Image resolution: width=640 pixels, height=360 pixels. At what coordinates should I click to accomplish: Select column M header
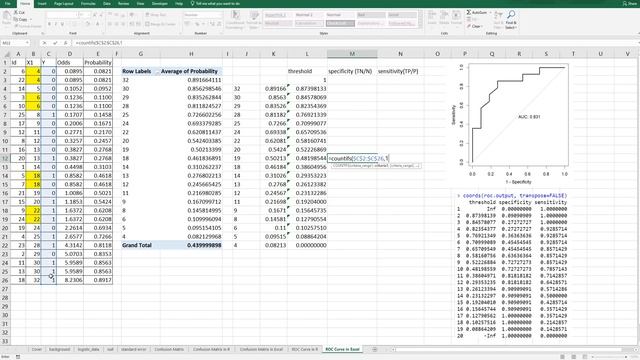point(352,54)
